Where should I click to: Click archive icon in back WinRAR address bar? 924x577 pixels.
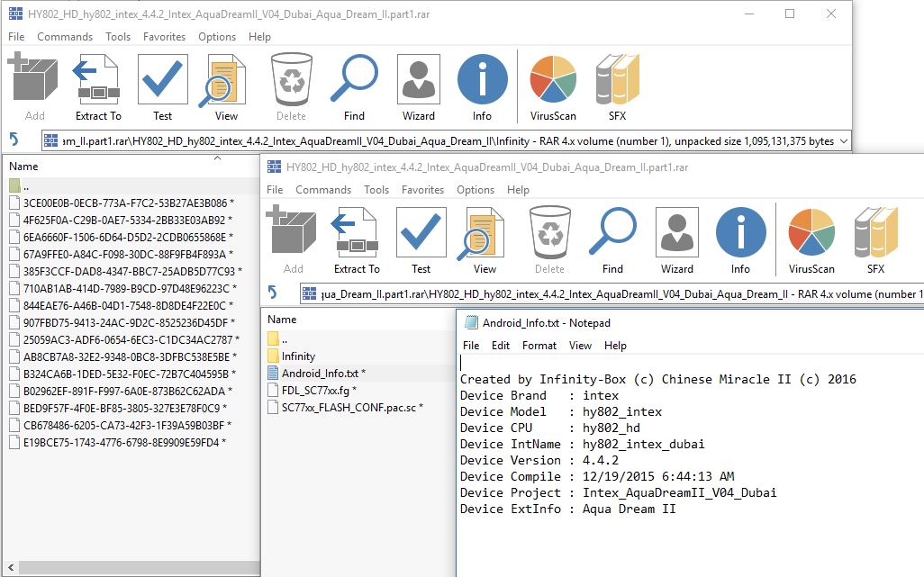(x=51, y=140)
